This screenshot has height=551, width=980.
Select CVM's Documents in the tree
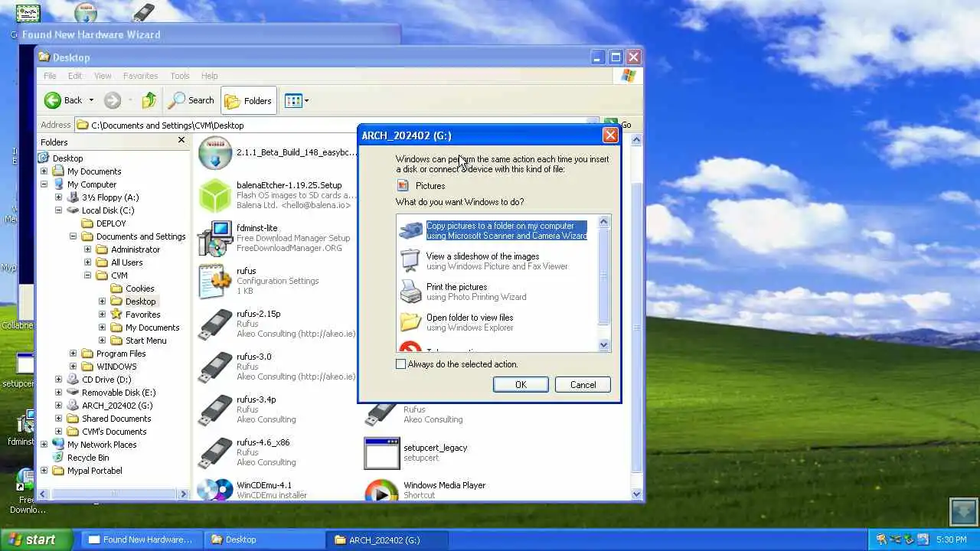[x=115, y=432]
